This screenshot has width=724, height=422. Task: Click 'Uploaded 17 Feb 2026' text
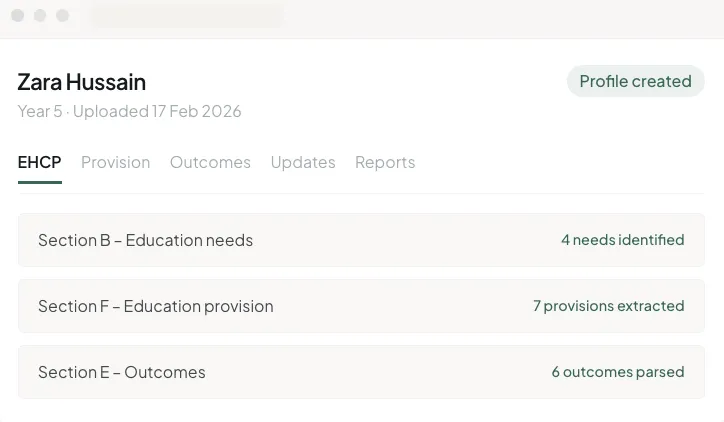[157, 111]
